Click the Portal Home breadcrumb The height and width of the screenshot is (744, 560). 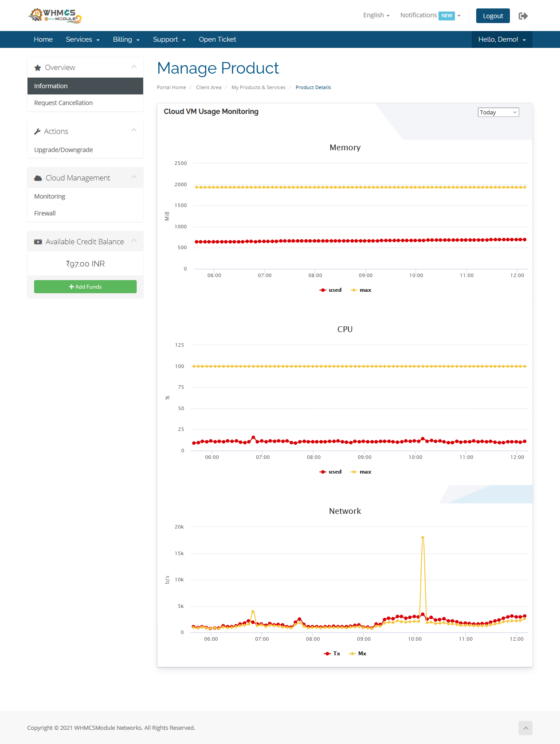(171, 87)
